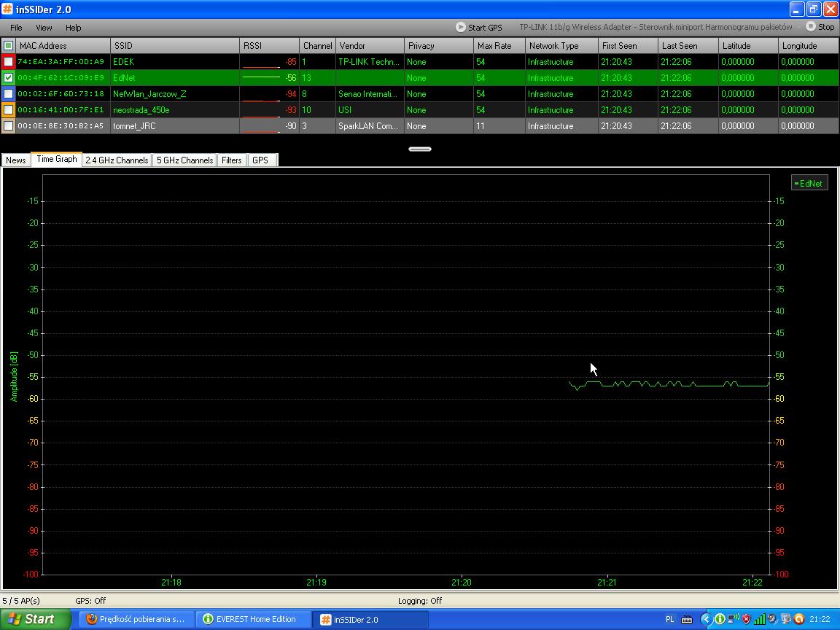Sort by the Vendor column header
The height and width of the screenshot is (630, 840).
click(x=370, y=45)
